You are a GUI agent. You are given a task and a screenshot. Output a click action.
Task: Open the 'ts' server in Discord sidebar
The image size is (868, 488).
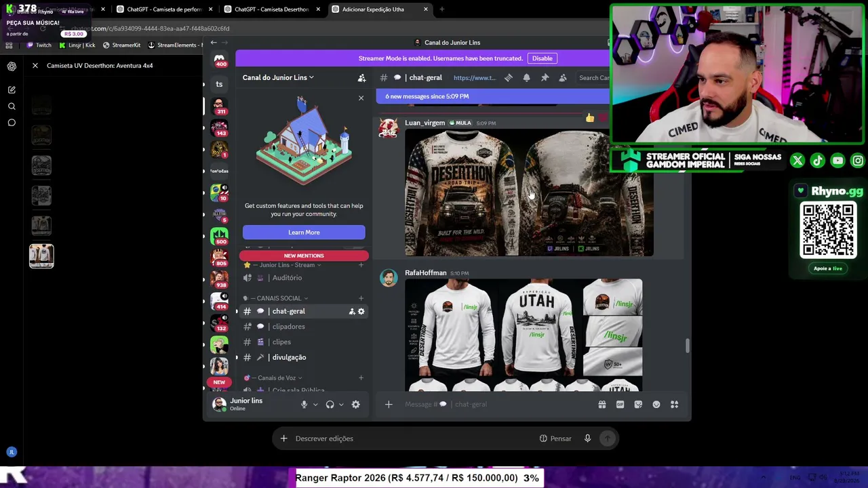pyautogui.click(x=219, y=84)
